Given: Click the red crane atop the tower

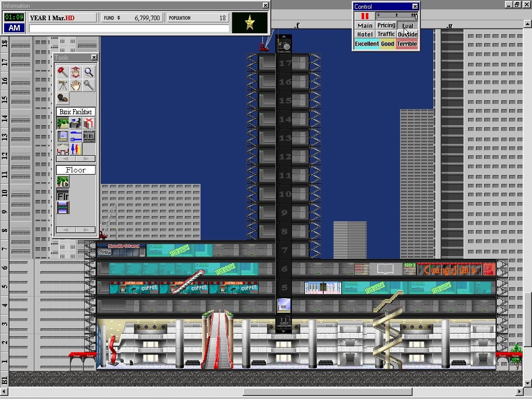Looking at the screenshot, I should (x=263, y=47).
